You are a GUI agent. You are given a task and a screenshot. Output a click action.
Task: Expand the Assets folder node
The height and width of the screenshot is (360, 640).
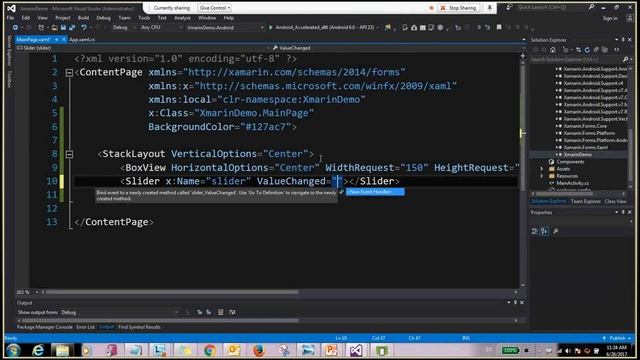tap(542, 169)
